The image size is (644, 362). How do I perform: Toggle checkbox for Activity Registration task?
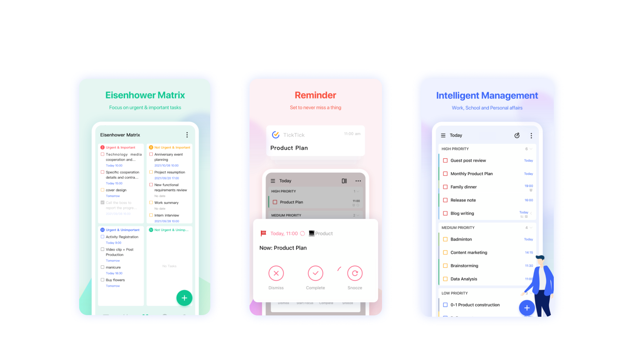(102, 236)
